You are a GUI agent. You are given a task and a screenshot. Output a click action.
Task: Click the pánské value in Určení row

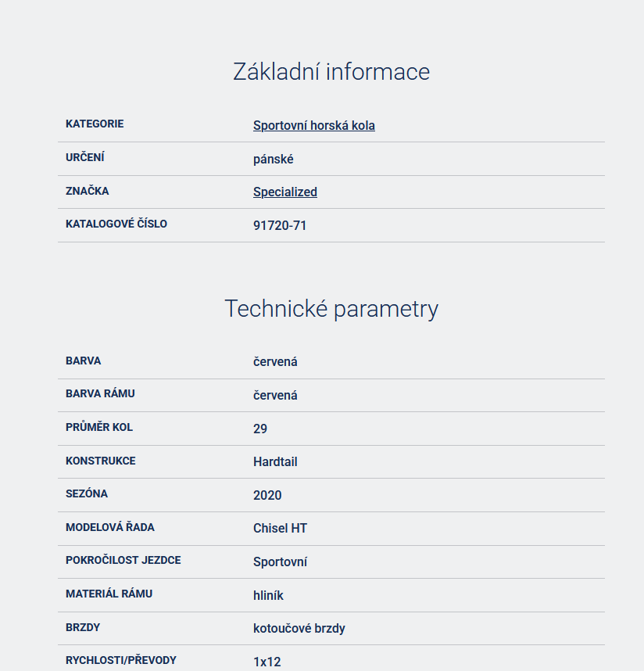(x=273, y=159)
